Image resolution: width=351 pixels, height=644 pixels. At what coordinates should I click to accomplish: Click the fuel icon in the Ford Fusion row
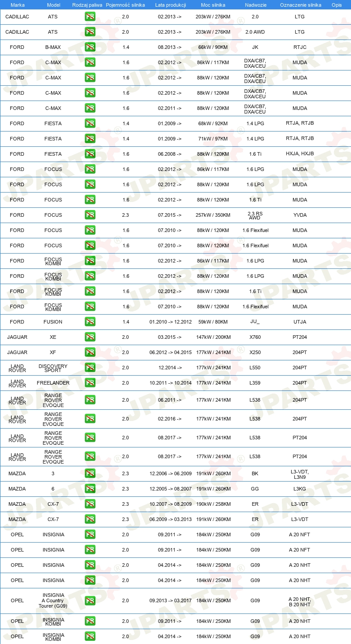tap(90, 322)
